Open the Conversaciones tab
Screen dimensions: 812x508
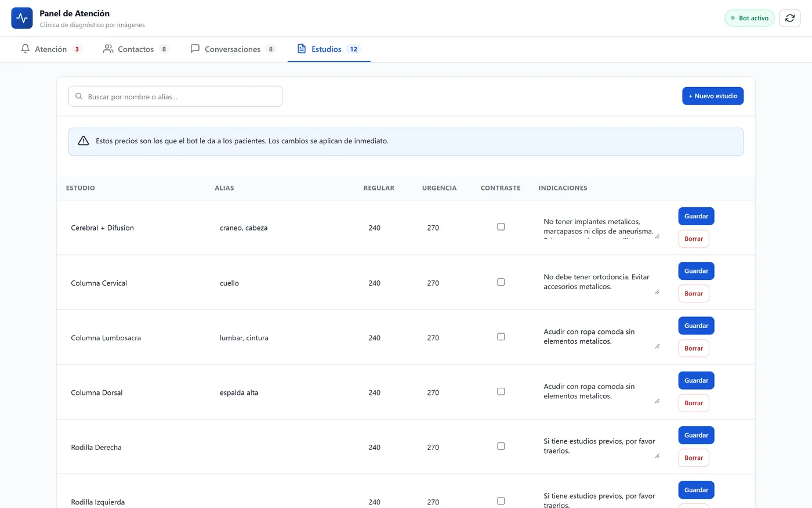[x=233, y=49]
